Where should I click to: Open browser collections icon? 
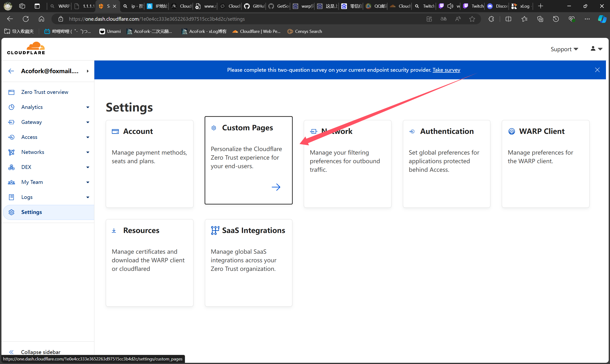(540, 19)
